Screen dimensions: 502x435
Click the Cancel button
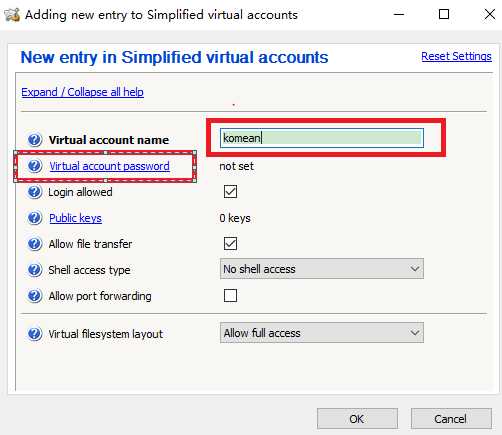point(451,419)
